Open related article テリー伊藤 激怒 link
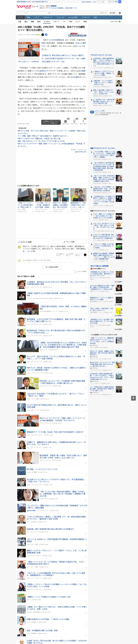This screenshot has width=138, height=644. tap(43, 136)
